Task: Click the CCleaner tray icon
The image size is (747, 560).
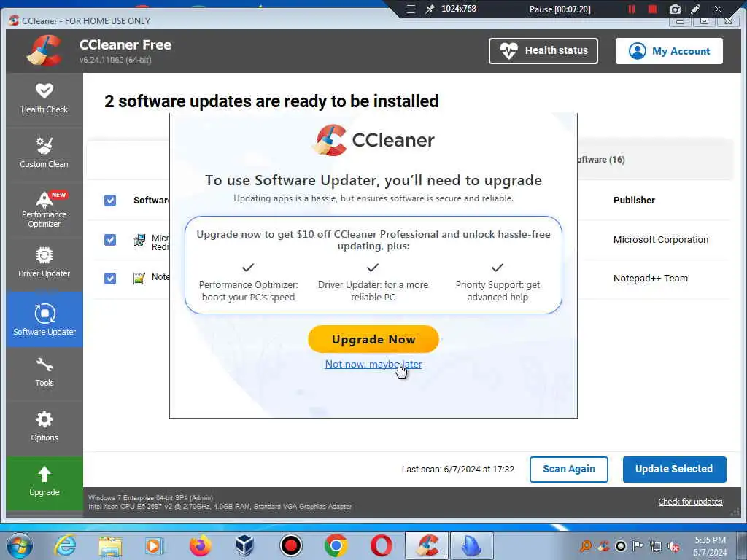Action: [x=603, y=546]
